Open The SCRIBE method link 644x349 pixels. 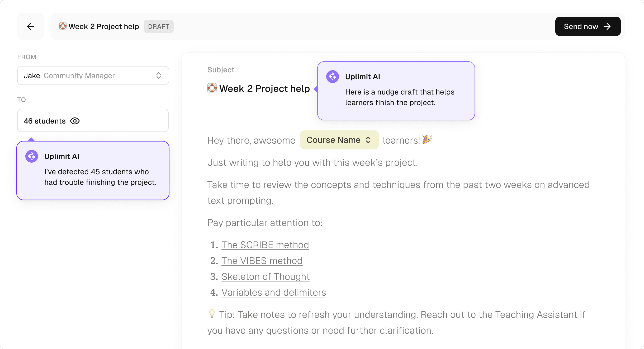click(265, 245)
